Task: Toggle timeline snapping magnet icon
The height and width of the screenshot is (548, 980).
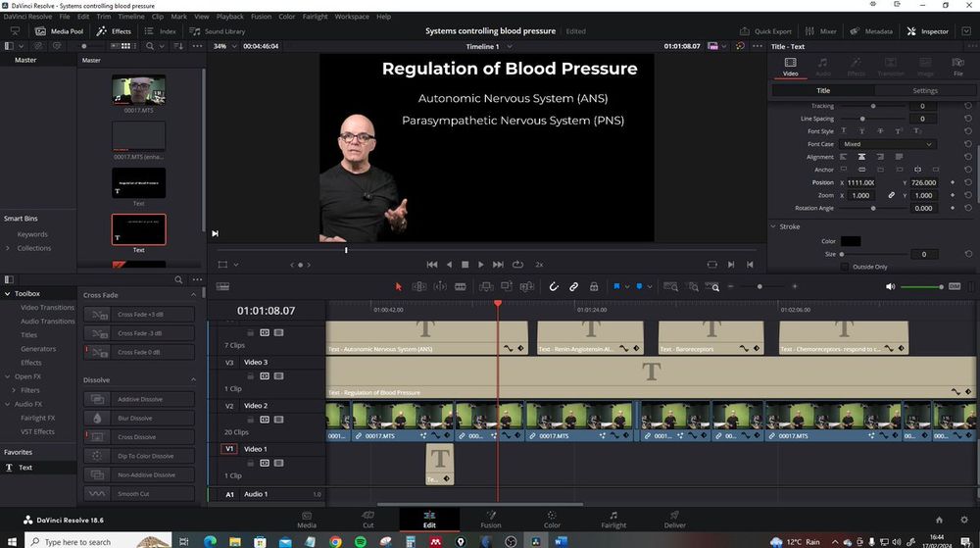Action: pyautogui.click(x=553, y=286)
